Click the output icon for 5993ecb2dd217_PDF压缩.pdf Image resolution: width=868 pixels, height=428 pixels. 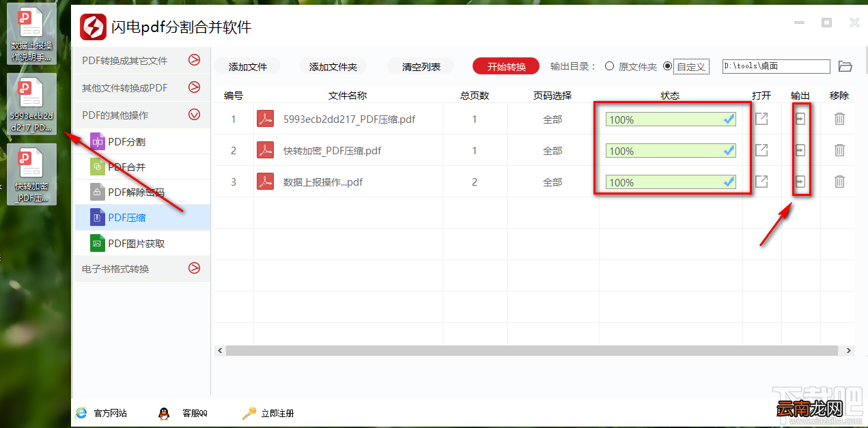point(800,119)
